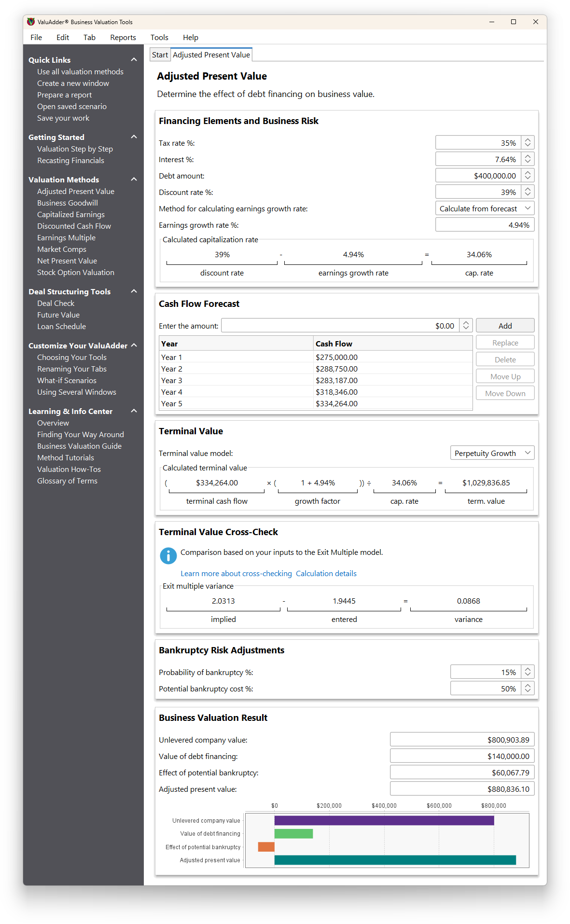Screen dimensions: 570x924
Task: Click the Year column header
Action: point(236,344)
